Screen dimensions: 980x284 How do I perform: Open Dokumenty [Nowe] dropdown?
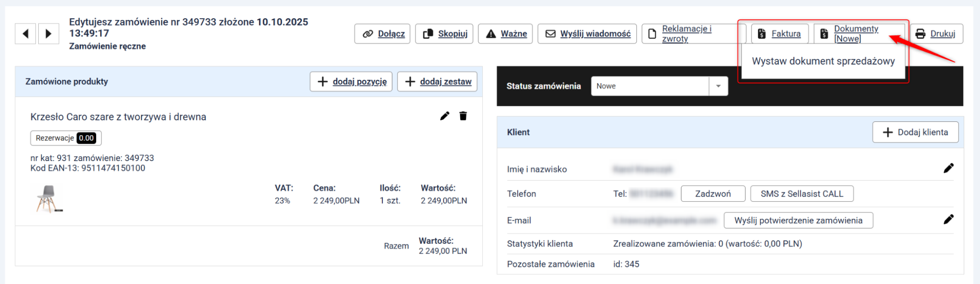(x=855, y=34)
